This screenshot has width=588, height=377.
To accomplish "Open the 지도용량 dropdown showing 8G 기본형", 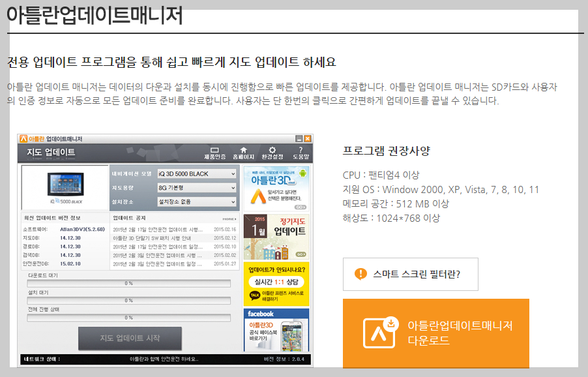I will pos(196,188).
